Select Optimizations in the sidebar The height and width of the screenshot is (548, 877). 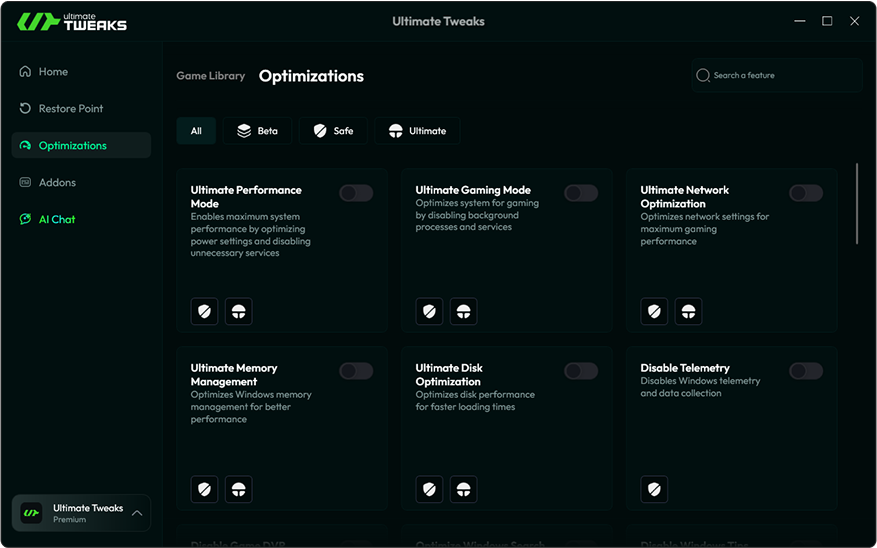(x=81, y=145)
